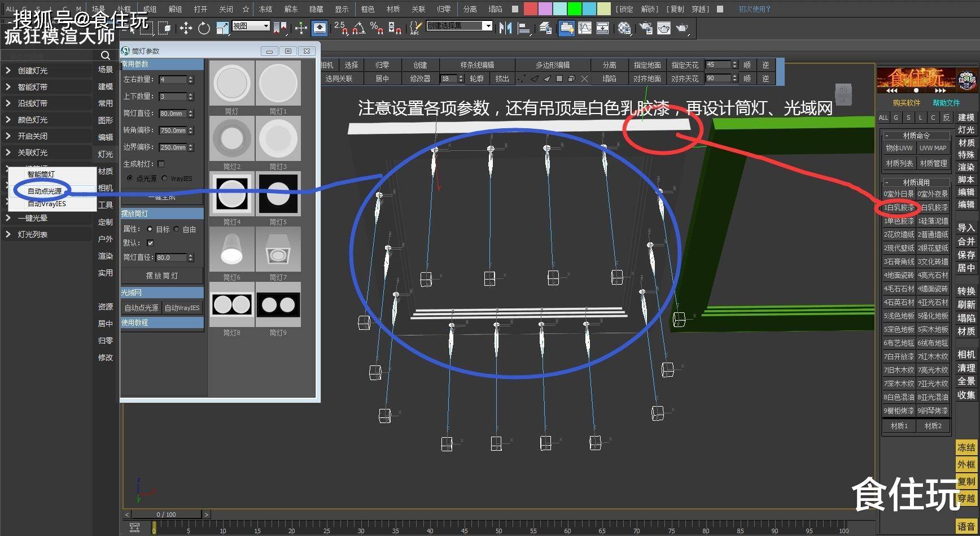Screen dimensions: 980x536
Task: Click the angle snap toggle icon
Action: tap(358, 28)
